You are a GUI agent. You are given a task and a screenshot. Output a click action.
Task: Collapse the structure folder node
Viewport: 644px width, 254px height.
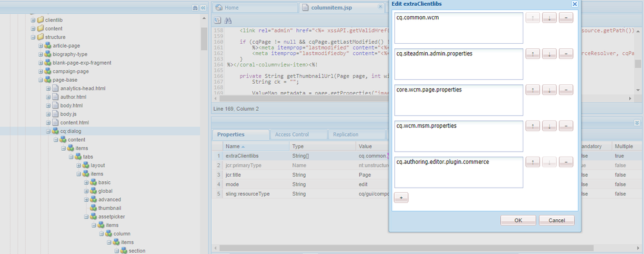point(34,37)
